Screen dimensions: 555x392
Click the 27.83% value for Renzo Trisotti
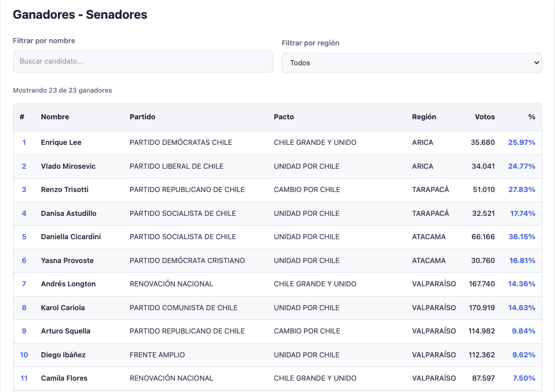(521, 190)
